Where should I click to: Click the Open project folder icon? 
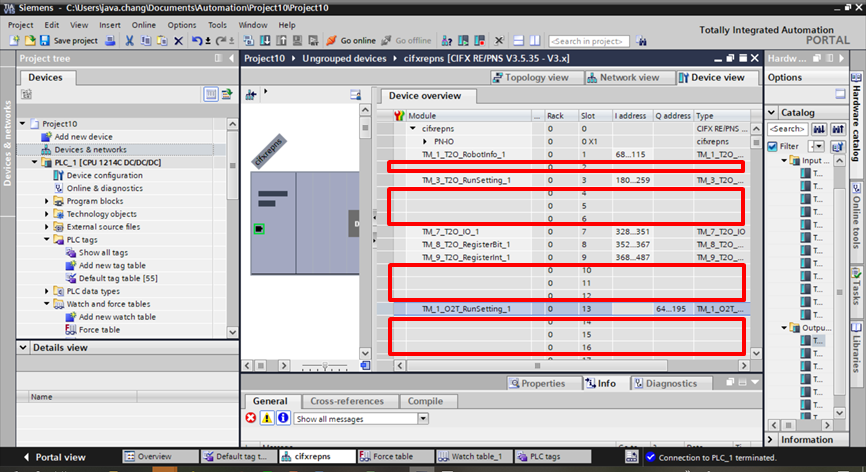click(30, 40)
